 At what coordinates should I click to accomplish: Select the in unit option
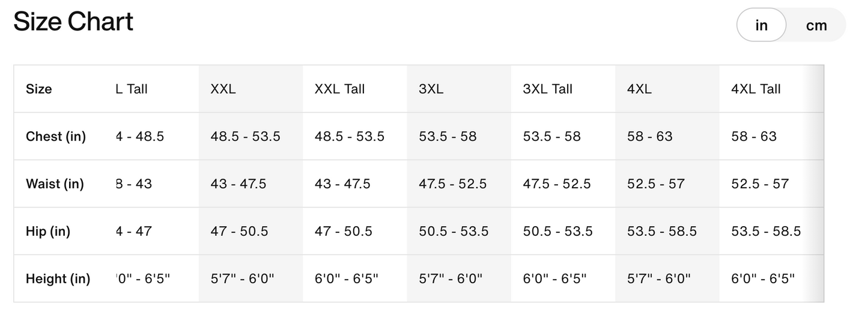click(761, 25)
